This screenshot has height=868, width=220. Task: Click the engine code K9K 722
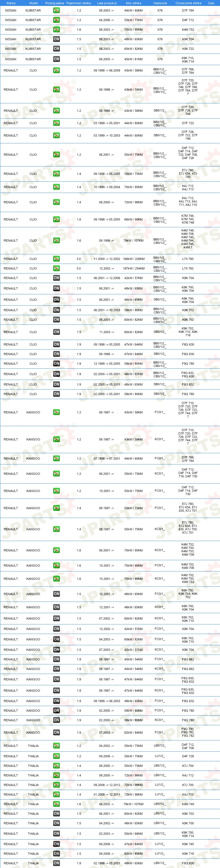188,49
